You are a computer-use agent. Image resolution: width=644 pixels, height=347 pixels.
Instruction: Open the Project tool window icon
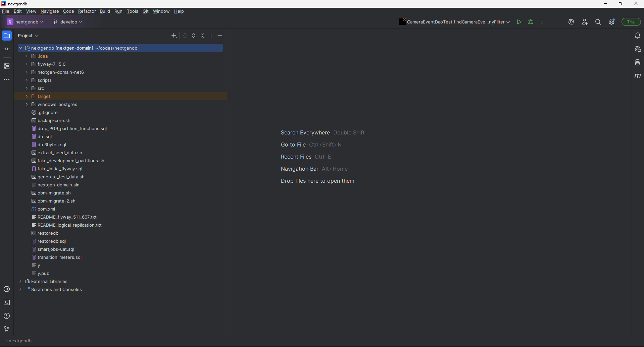point(7,36)
